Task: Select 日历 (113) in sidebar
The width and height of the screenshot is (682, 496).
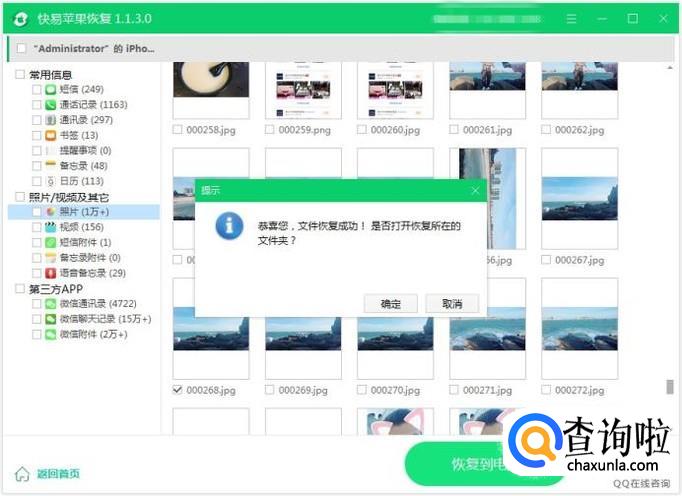Action: 82,181
